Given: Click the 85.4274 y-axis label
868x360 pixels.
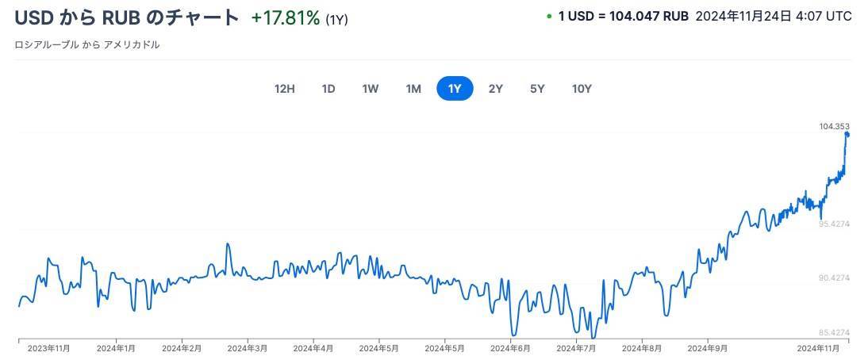Looking at the screenshot, I should (834, 332).
